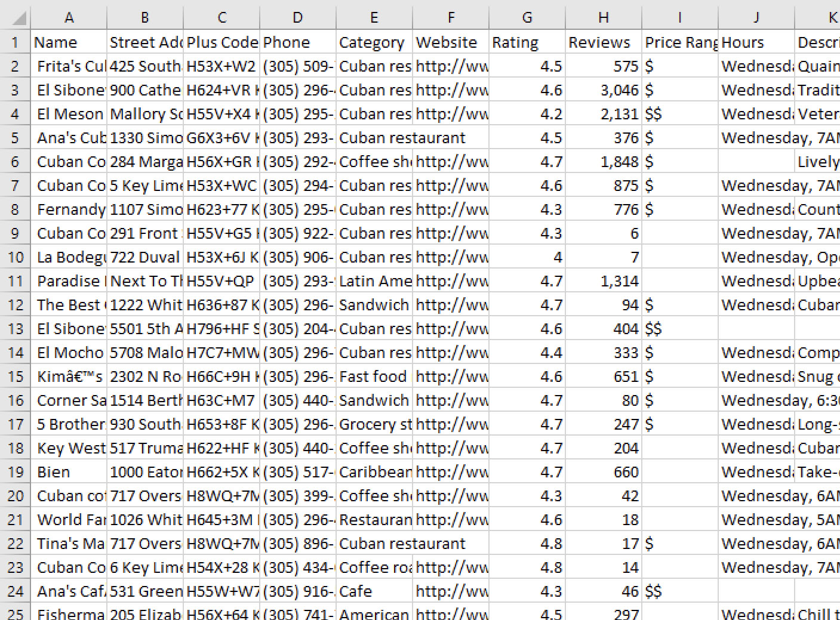The height and width of the screenshot is (620, 840).
Task: Click 'Caribbean' category cell in row 19
Action: (374, 472)
